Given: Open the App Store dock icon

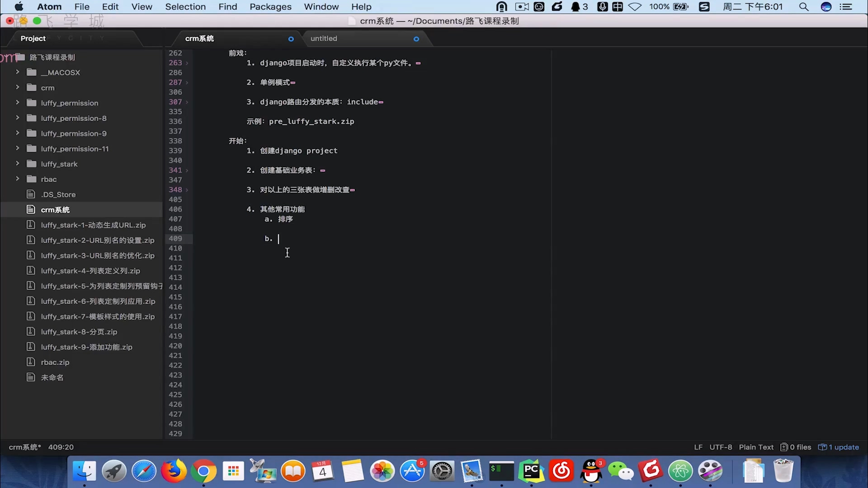Looking at the screenshot, I should click(x=412, y=471).
